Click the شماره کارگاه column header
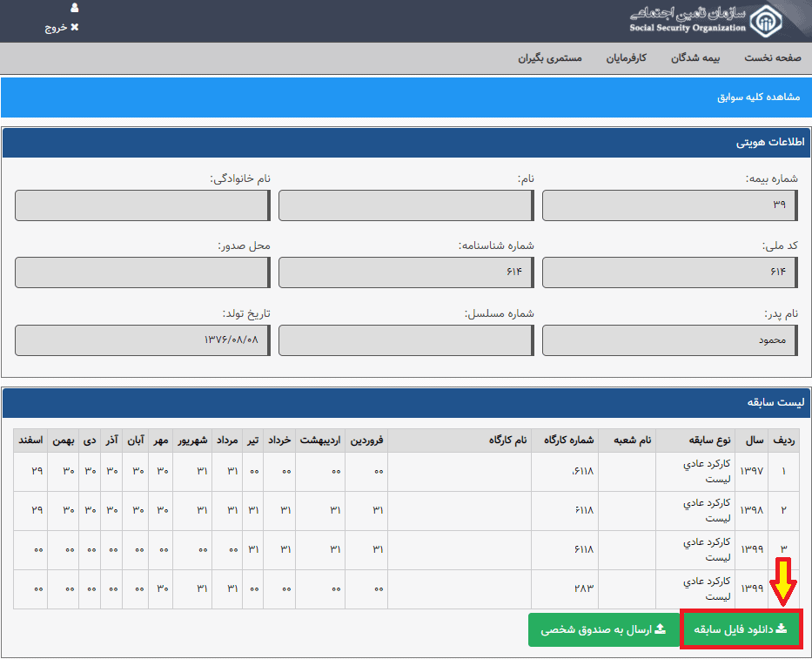Image resolution: width=812 pixels, height=659 pixels. coord(565,440)
